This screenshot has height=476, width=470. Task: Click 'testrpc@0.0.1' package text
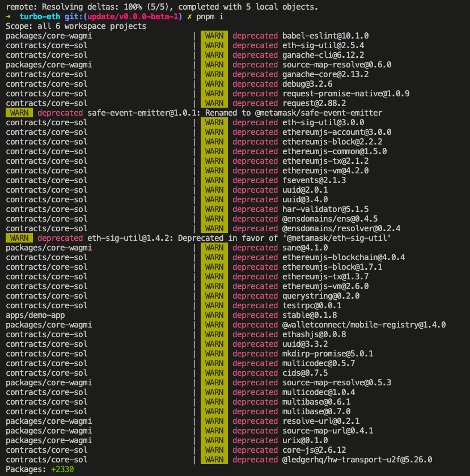tap(312, 305)
